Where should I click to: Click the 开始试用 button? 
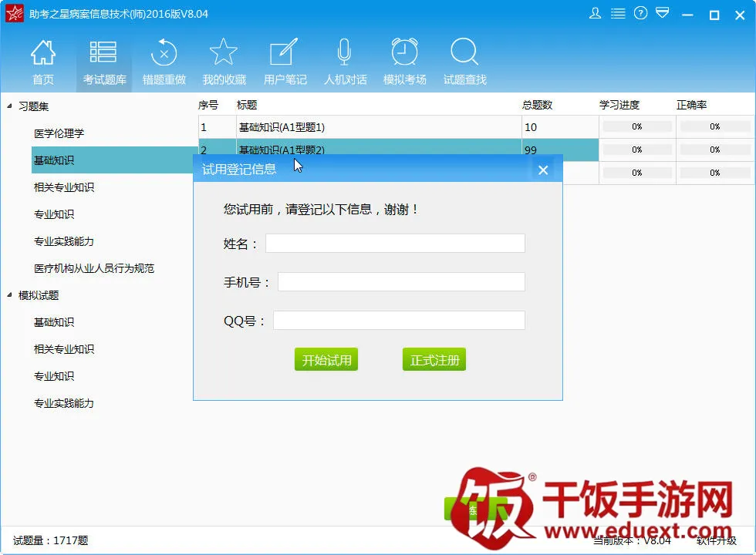point(326,359)
